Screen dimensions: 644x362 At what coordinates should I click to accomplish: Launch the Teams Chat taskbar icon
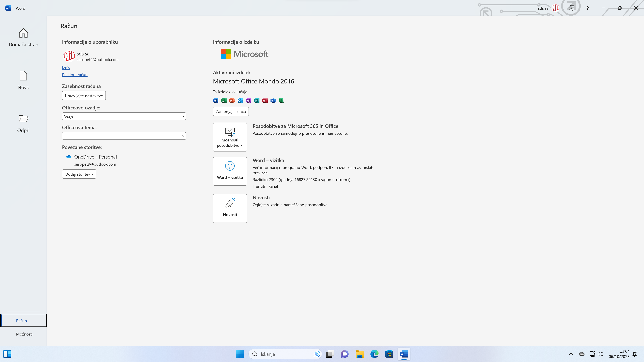pos(345,354)
